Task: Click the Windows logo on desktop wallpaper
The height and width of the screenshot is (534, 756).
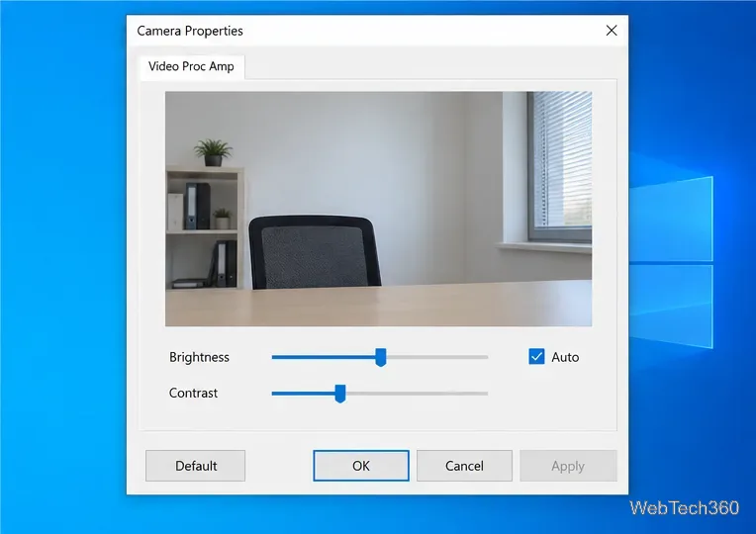Action: click(x=671, y=263)
